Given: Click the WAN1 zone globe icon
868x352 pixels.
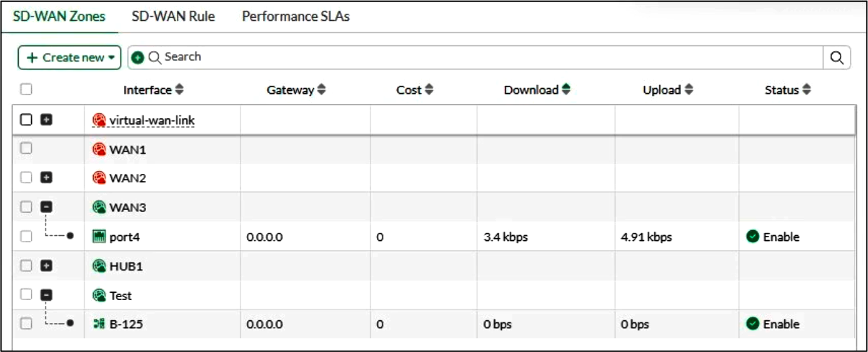Looking at the screenshot, I should click(100, 150).
